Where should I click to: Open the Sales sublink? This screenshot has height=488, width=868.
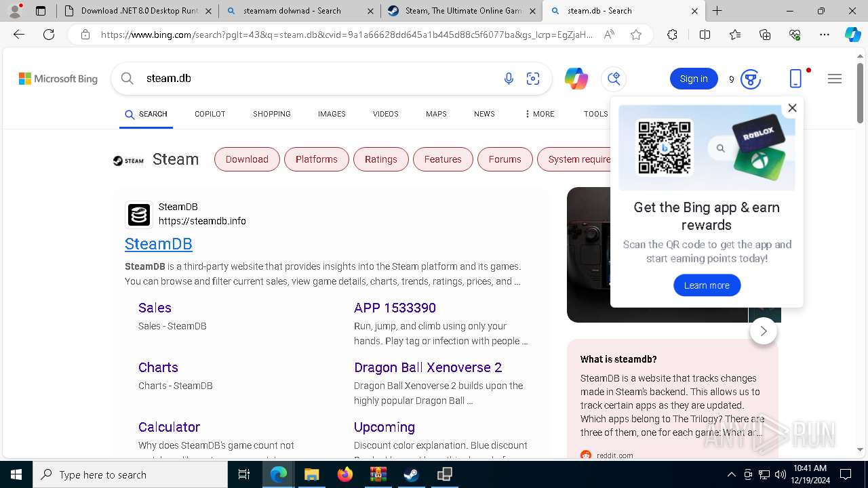155,308
